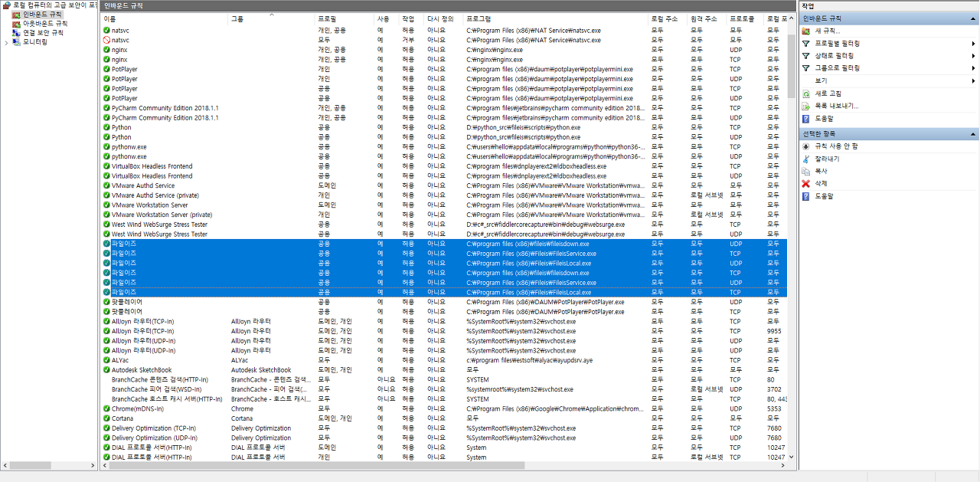The width and height of the screenshot is (980, 482).
Task: Click the 로컬 주소 column header
Action: click(x=668, y=18)
